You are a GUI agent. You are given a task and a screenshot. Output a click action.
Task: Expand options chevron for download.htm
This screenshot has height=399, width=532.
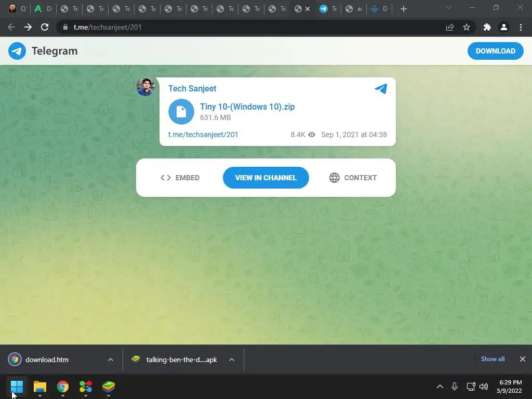[111, 360]
